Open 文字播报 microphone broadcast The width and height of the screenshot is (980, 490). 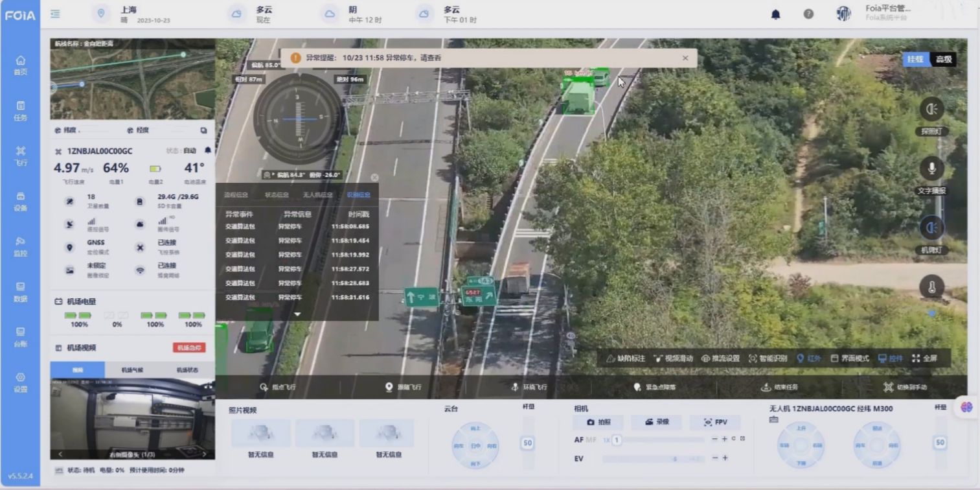tap(931, 169)
